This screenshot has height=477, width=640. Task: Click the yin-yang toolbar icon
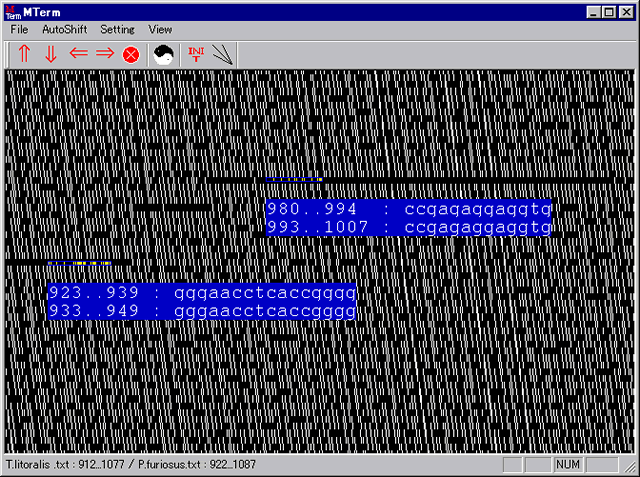point(165,54)
